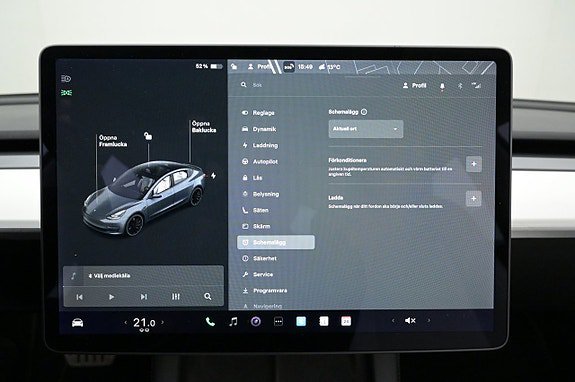Open the notifications bell icon
Screen dimensions: 575x382
[442, 86]
